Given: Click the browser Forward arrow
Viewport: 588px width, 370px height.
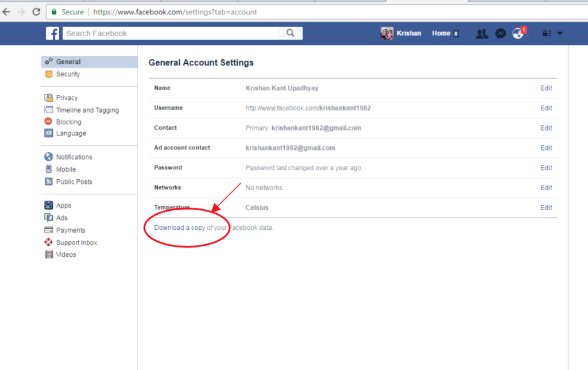Looking at the screenshot, I should tap(21, 12).
